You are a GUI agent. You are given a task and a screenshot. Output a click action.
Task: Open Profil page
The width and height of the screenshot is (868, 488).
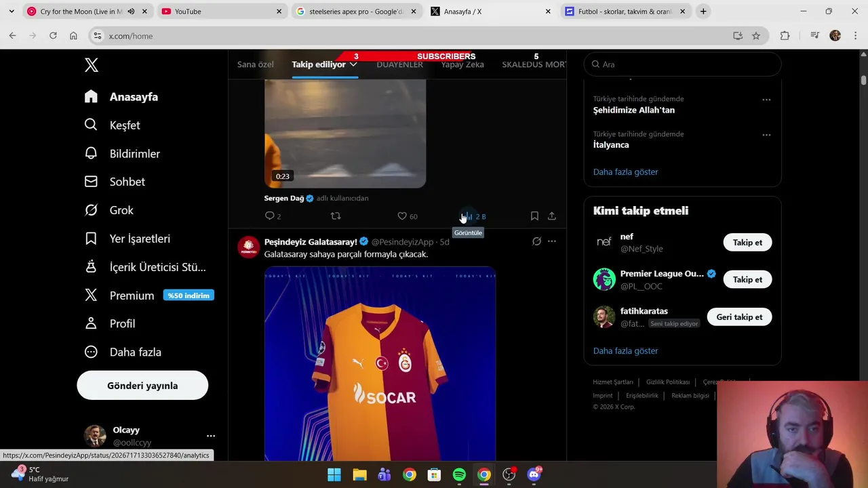110,323
